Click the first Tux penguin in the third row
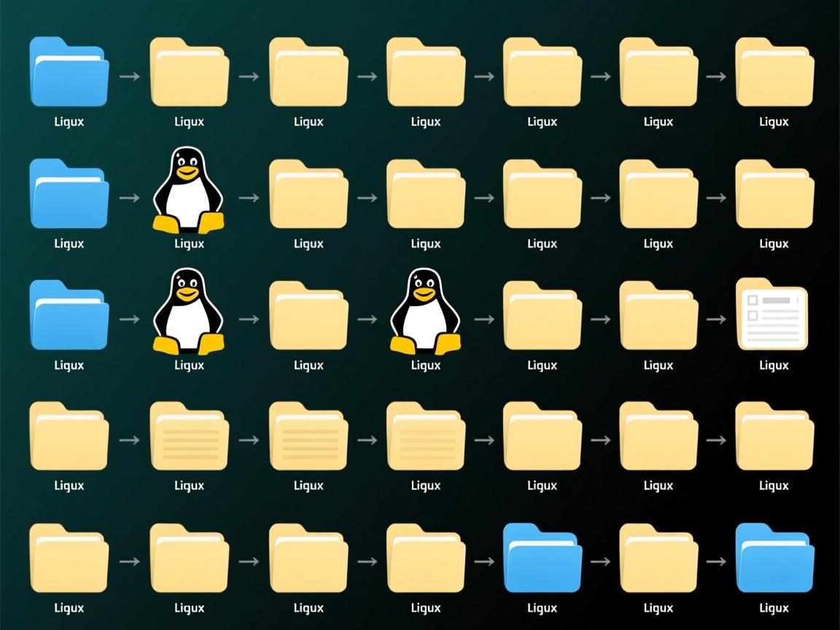Image resolution: width=840 pixels, height=630 pixels. 189,314
